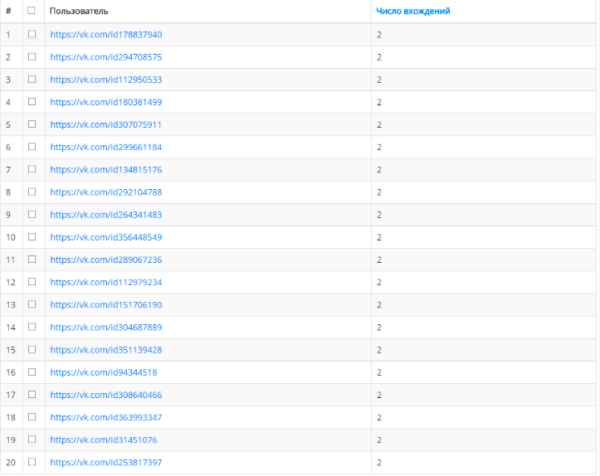Viewport: 600px width, 476px height.
Task: Mark the checkbox next to id134815176
Action: point(32,169)
